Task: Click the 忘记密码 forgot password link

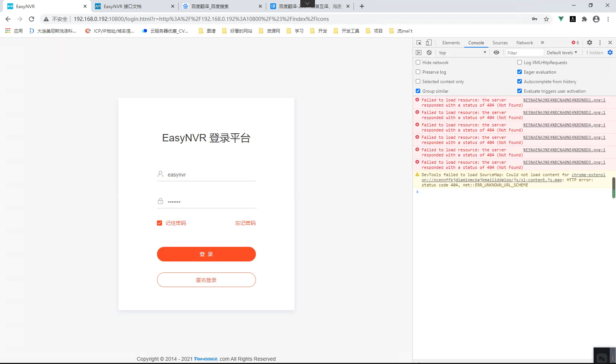Action: 245,223
